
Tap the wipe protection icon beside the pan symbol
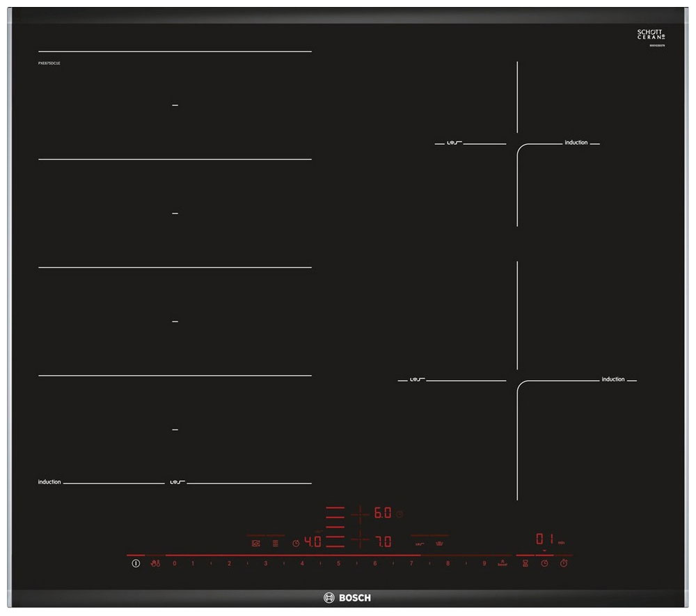(x=274, y=542)
